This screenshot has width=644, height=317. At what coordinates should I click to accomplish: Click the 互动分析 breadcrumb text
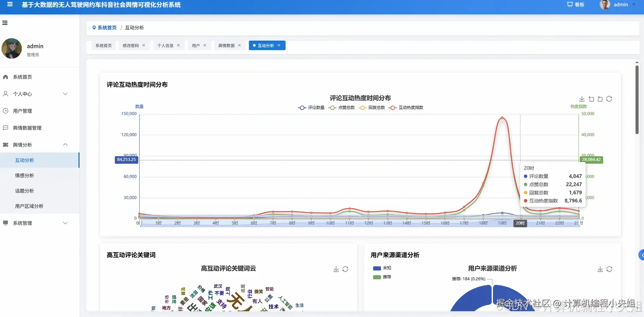point(134,28)
